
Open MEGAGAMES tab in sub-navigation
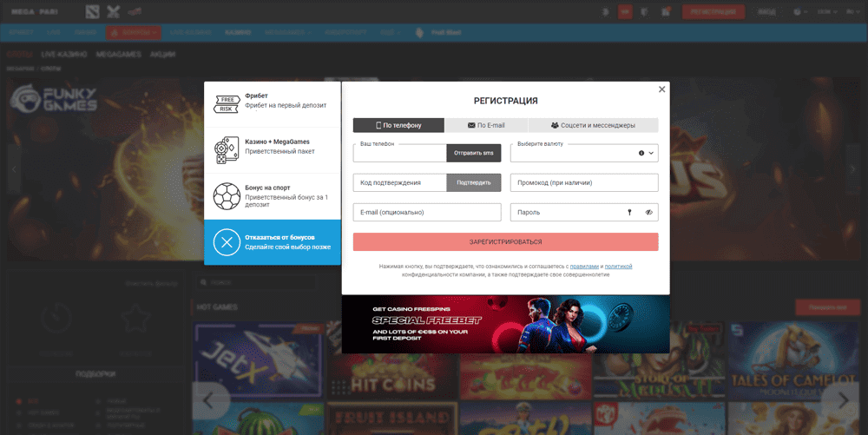(x=118, y=54)
